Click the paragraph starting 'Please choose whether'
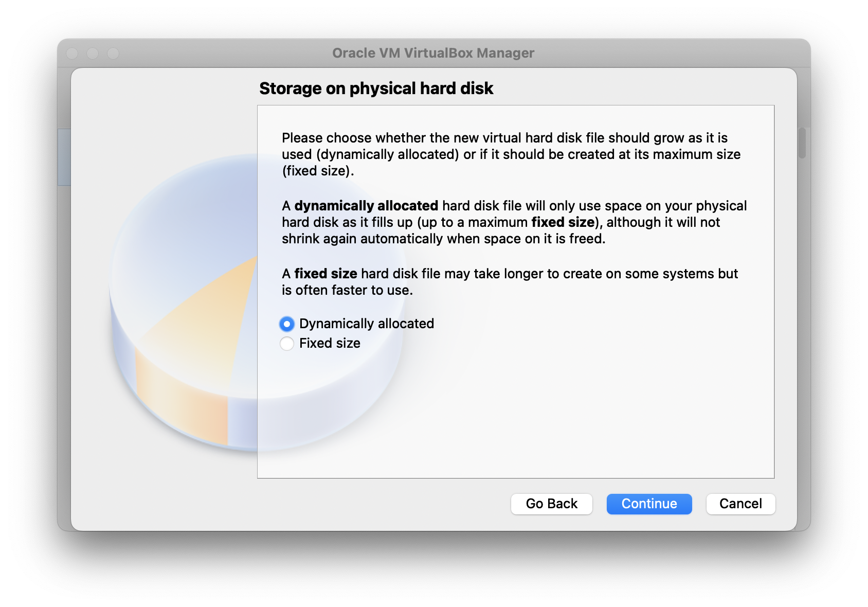Image resolution: width=868 pixels, height=607 pixels. coord(511,154)
